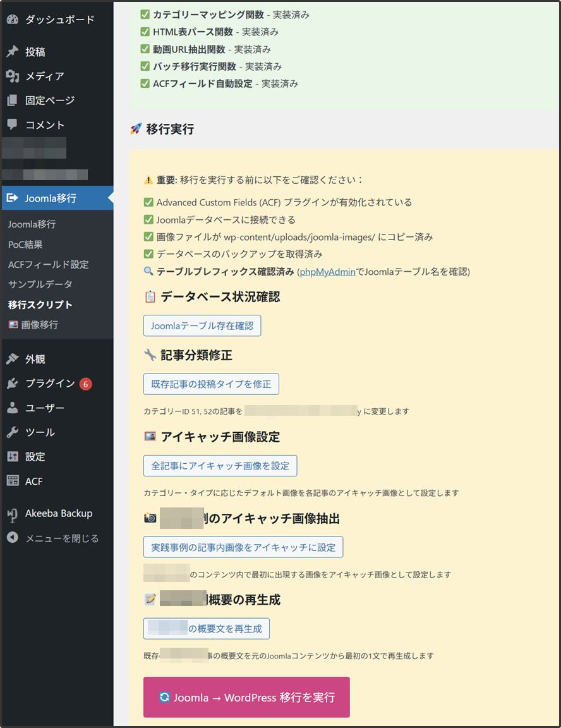Viewport: 561px width, 728px height.
Task: Click the Comments speech bubble icon
Action: (x=13, y=124)
